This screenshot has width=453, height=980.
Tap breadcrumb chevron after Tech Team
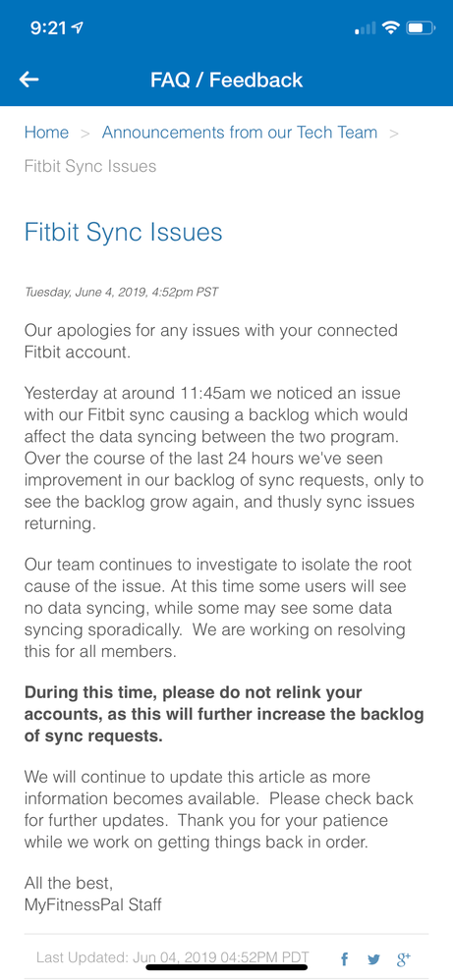pyautogui.click(x=394, y=134)
